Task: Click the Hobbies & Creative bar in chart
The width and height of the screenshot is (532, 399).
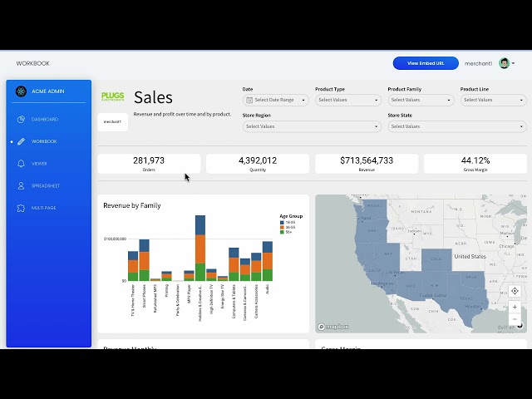Action: tap(200, 248)
